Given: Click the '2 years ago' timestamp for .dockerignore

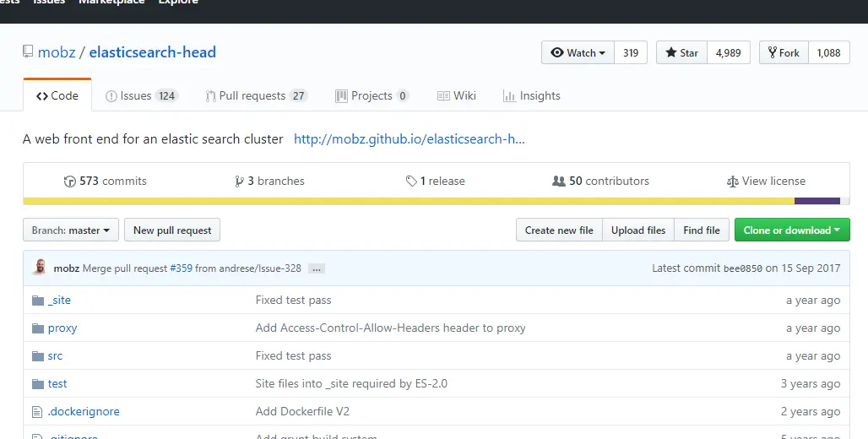Looking at the screenshot, I should pyautogui.click(x=811, y=412).
